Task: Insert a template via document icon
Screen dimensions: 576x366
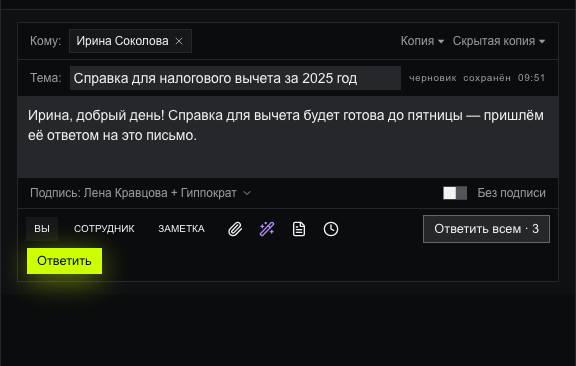Action: click(x=299, y=229)
